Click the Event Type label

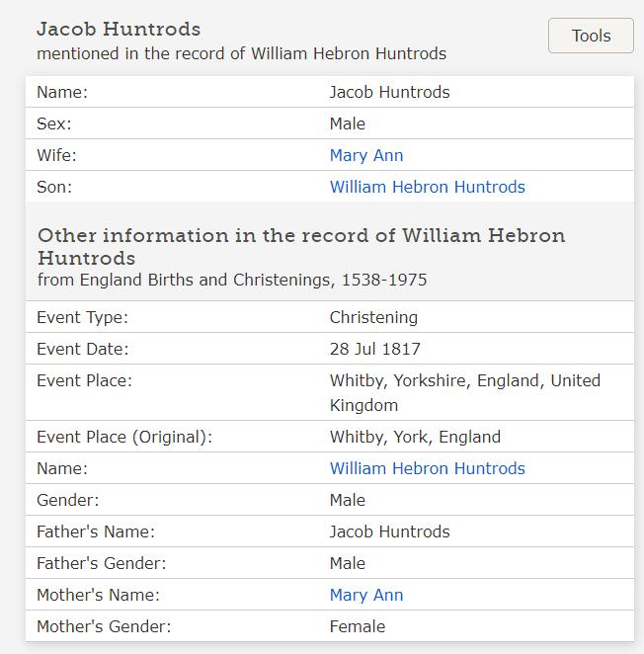tap(82, 317)
